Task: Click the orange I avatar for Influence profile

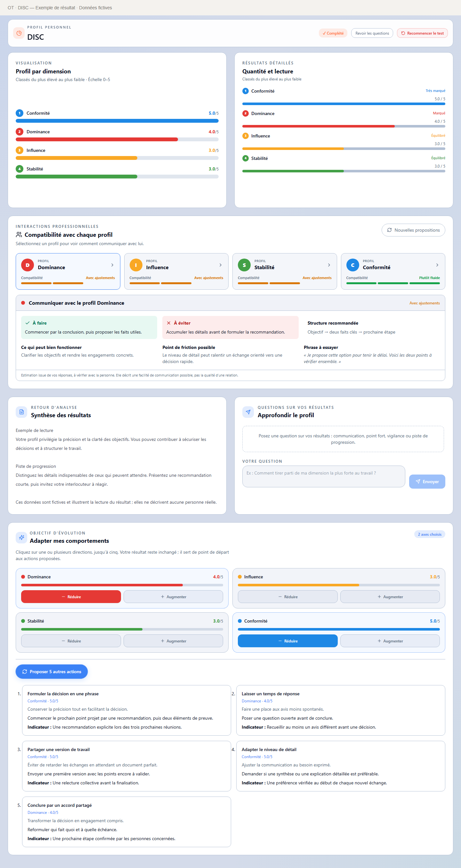Action: point(136,265)
